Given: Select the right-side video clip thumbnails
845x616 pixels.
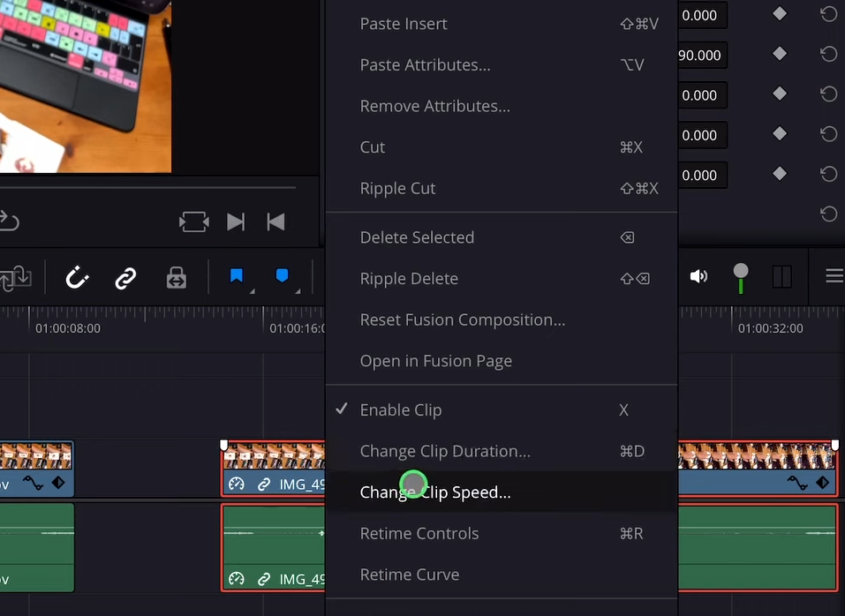Looking at the screenshot, I should click(758, 456).
